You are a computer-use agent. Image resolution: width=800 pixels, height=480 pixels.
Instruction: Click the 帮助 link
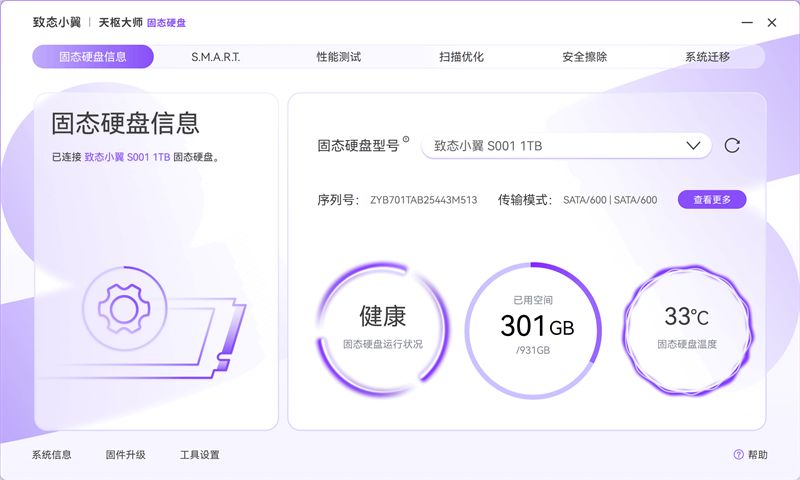click(758, 454)
